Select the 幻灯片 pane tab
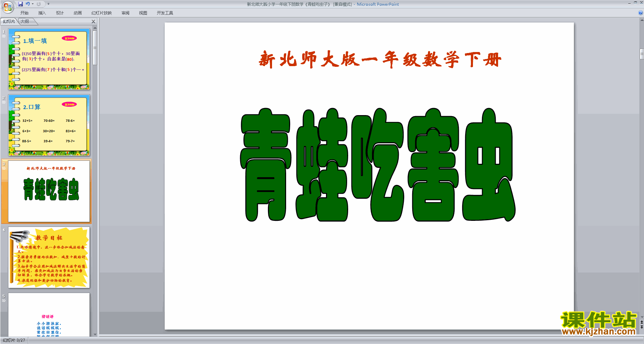The width and height of the screenshot is (644, 344). point(9,21)
